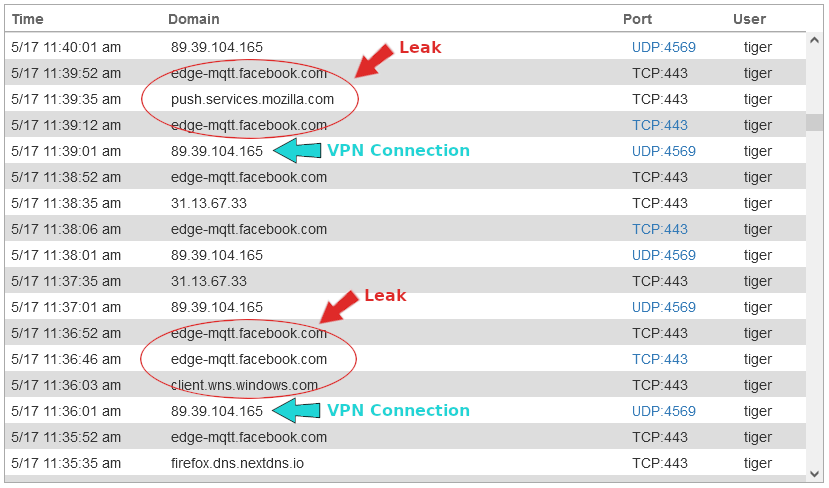Click the Port column header
Viewport: 829px width, 488px height.
637,19
